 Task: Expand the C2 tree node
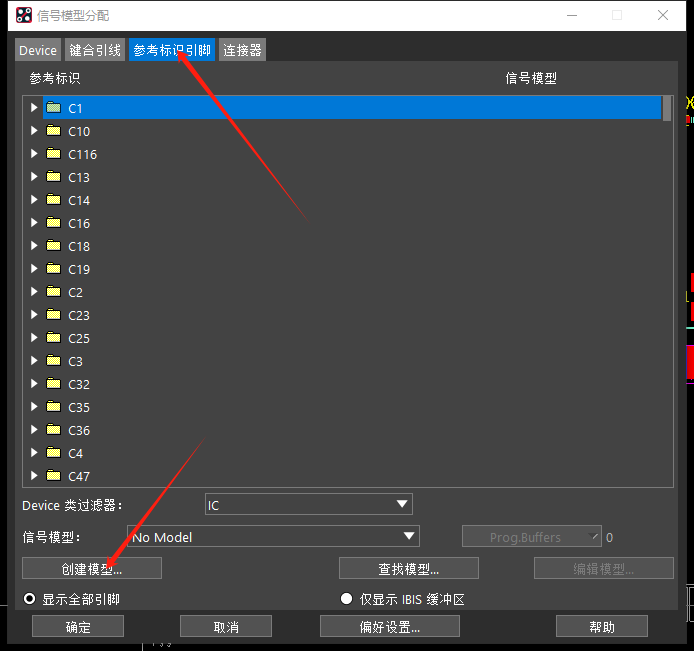click(34, 292)
